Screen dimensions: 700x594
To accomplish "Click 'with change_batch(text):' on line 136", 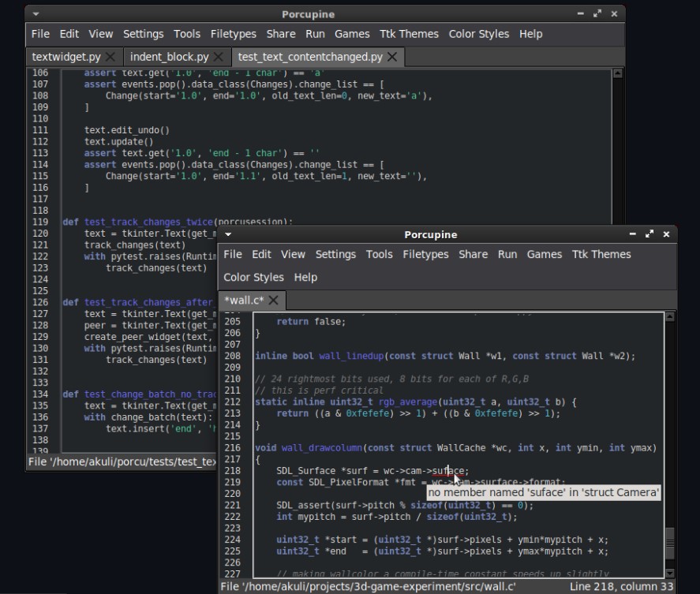I will click(x=148, y=417).
